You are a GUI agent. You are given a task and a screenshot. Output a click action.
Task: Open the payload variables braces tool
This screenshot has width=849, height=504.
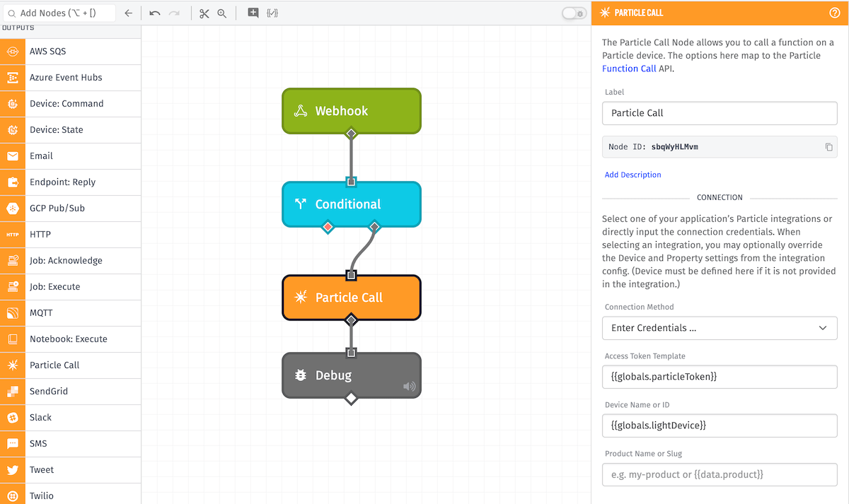pos(272,13)
